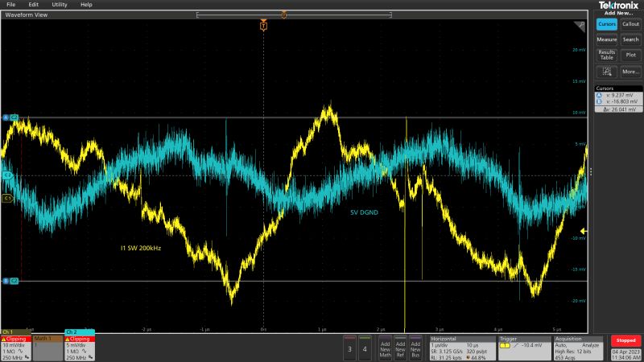Click the red Stopped run/stop button
Screen dimensions: 644x362
tap(626, 340)
